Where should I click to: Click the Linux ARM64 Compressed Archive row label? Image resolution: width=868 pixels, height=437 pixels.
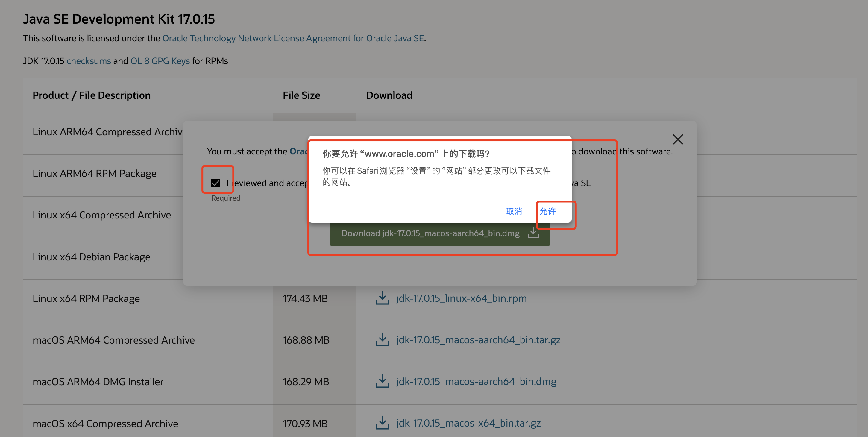pyautogui.click(x=108, y=132)
